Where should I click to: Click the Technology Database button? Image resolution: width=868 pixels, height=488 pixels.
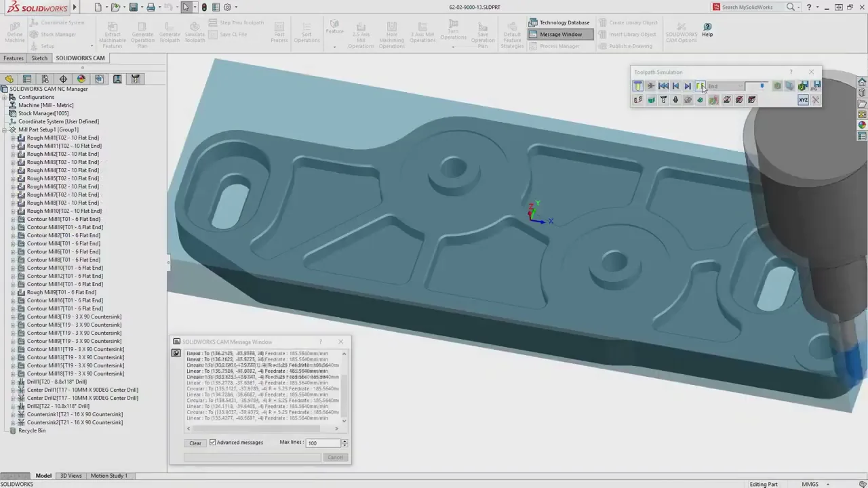coord(559,22)
